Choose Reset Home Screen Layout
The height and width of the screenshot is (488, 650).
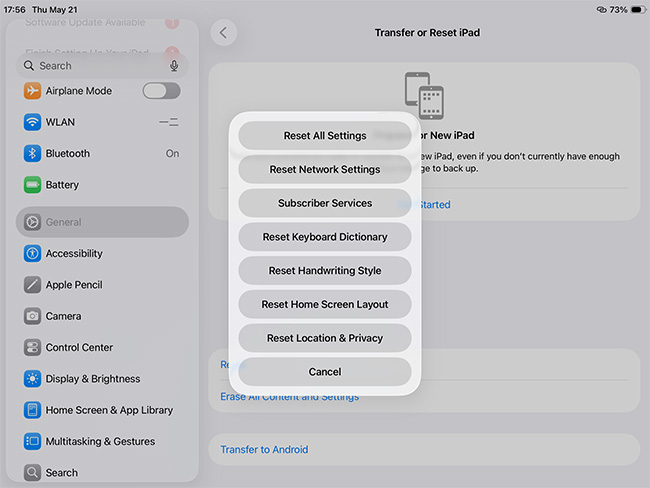click(x=325, y=304)
